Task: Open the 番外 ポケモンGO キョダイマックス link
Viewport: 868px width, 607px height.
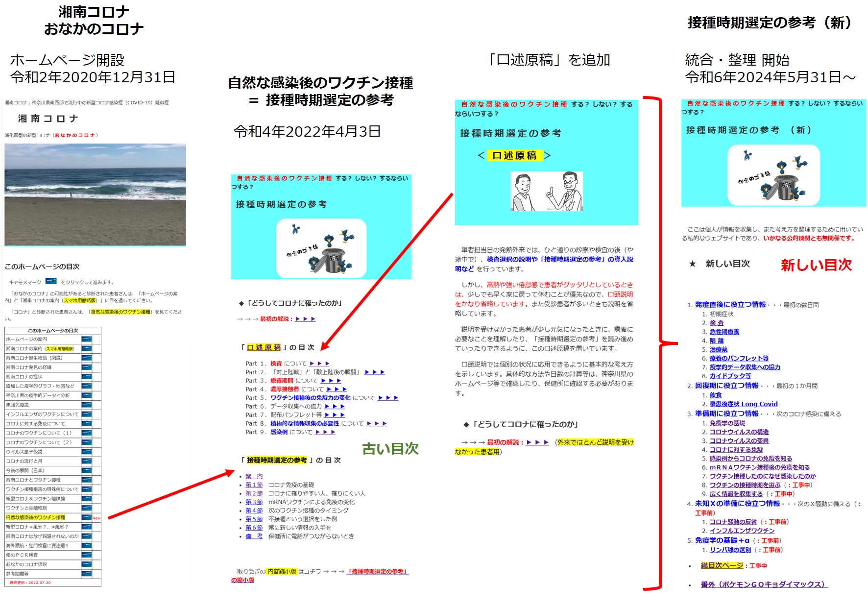Action: 764,584
